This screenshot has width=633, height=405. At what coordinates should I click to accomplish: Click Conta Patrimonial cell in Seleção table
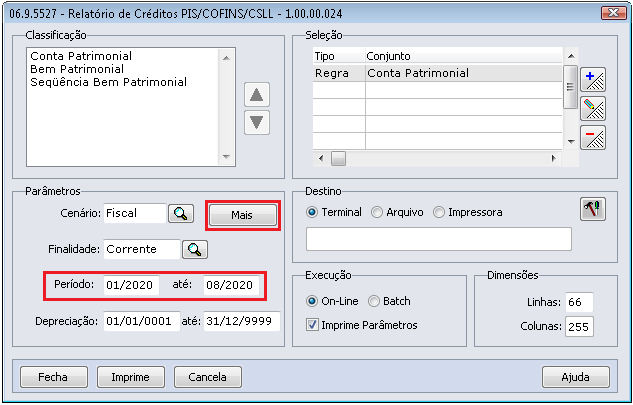tap(464, 73)
